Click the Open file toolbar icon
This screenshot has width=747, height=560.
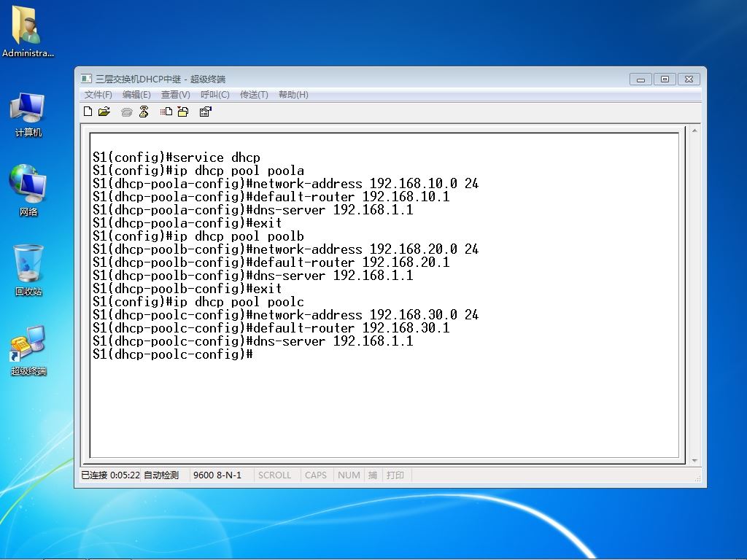tap(104, 112)
